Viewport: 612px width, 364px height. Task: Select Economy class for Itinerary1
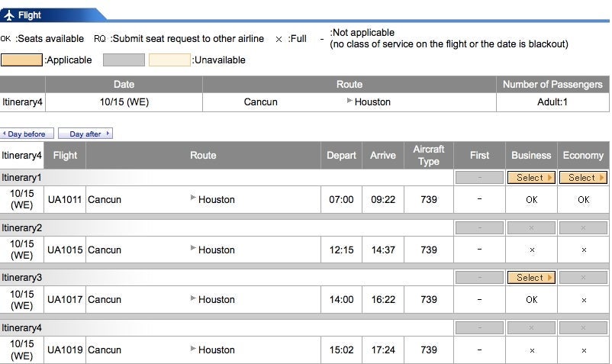click(x=583, y=178)
